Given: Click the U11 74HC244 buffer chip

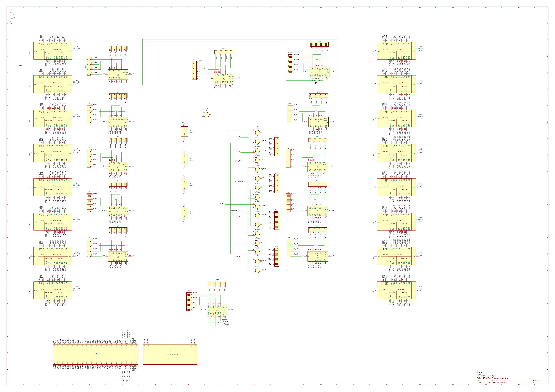Looking at the screenshot, I should 217,310.
